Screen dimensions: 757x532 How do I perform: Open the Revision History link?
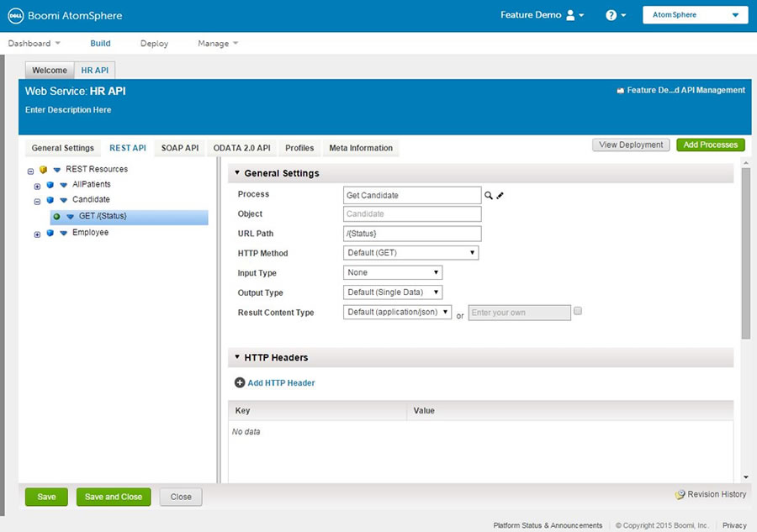point(717,494)
